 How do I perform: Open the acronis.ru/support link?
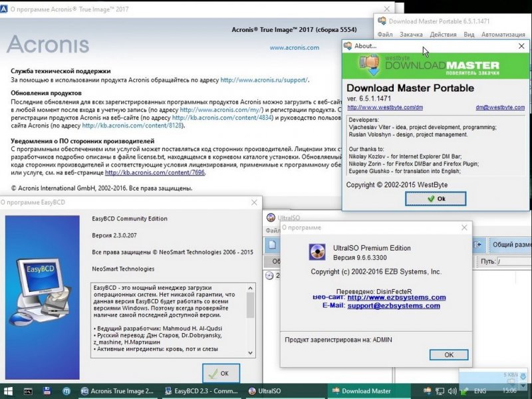264,80
